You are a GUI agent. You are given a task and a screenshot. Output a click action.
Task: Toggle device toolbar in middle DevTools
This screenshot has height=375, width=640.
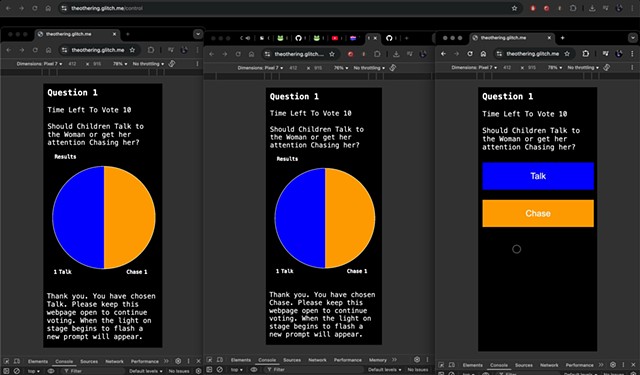[220, 360]
